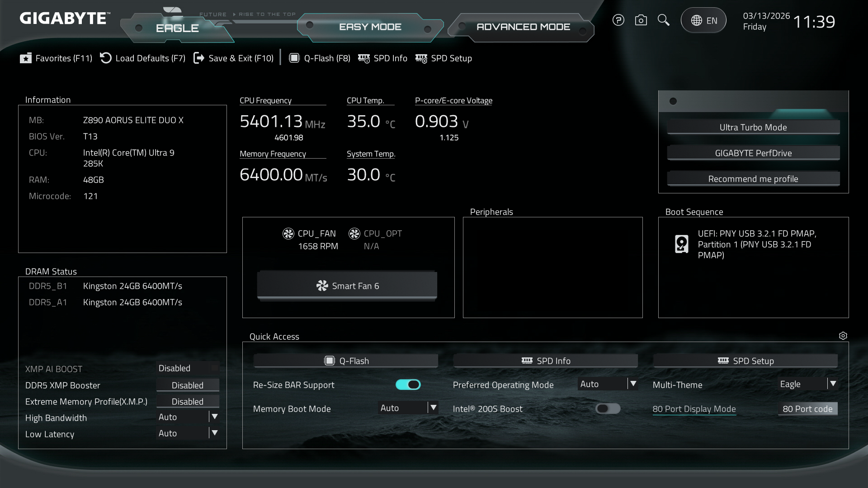Change the EN language selector
Image resolution: width=868 pixels, height=488 pixels.
click(703, 20)
